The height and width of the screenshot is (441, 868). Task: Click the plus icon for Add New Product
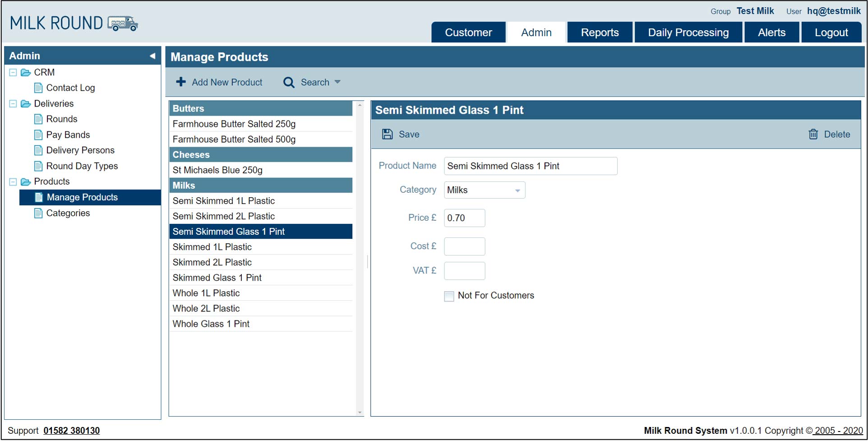click(x=181, y=82)
